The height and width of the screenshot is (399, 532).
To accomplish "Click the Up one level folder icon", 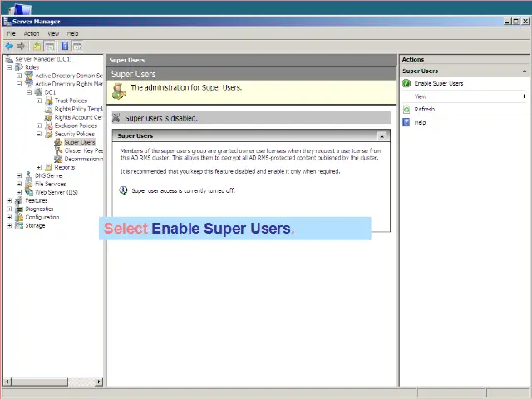I will [x=37, y=46].
